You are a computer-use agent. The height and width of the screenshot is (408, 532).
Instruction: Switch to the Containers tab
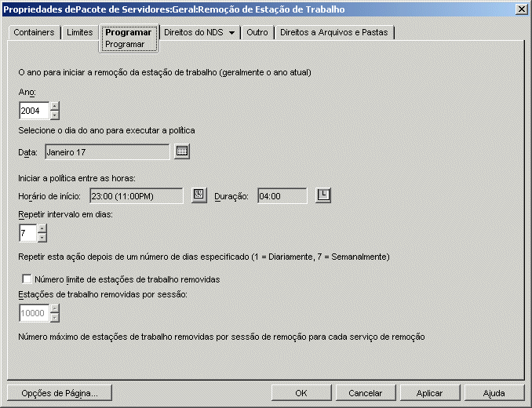34,32
